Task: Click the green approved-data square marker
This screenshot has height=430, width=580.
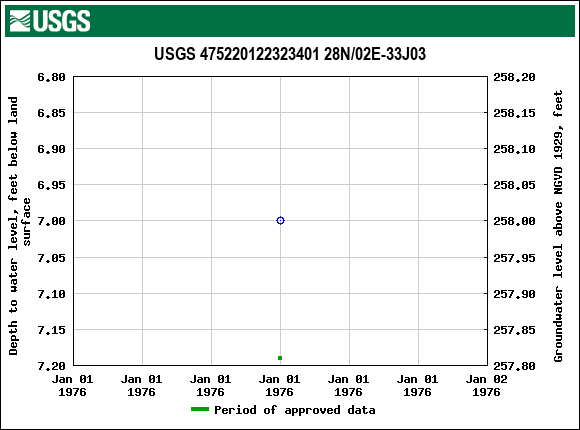Action: tap(280, 358)
